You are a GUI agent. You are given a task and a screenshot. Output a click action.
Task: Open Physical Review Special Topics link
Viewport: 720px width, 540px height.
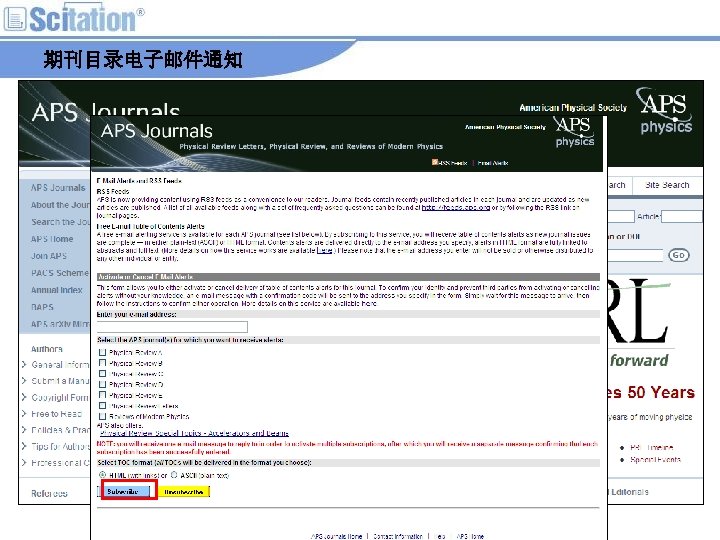194,433
